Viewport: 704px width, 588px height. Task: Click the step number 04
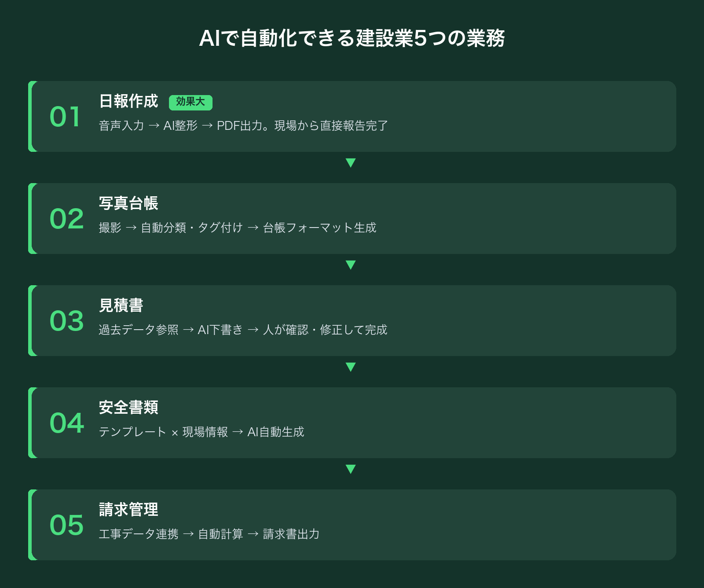(66, 423)
